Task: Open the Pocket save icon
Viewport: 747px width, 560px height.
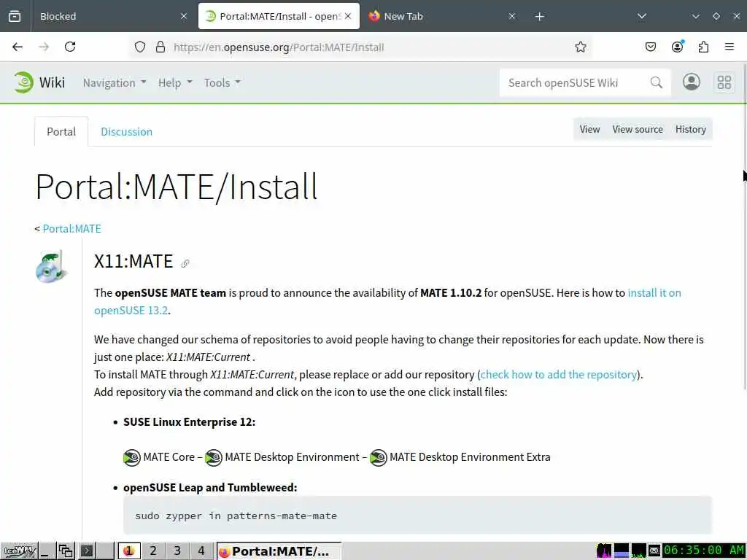Action: point(650,47)
